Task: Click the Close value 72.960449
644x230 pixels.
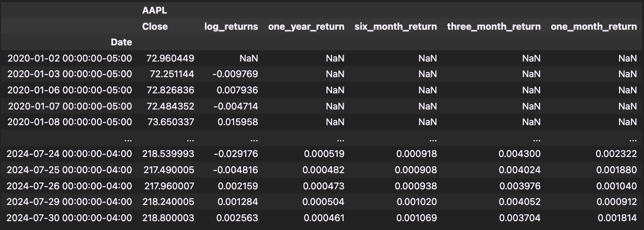Action: [x=168, y=58]
